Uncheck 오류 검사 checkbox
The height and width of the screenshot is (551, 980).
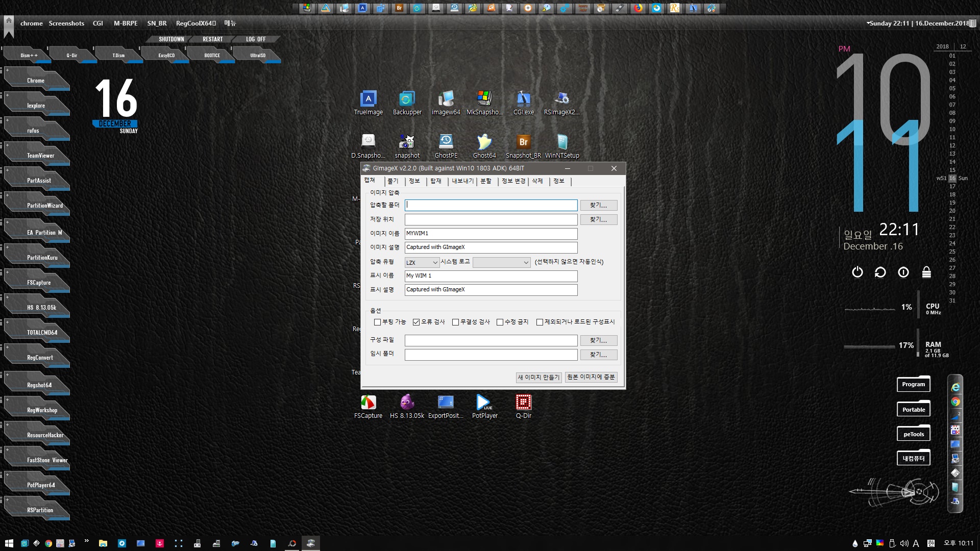point(416,322)
